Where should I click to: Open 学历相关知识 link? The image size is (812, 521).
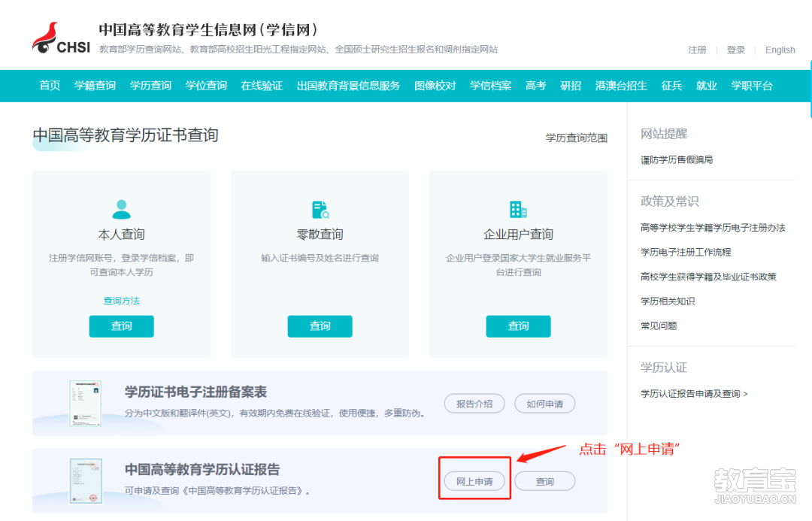(668, 301)
